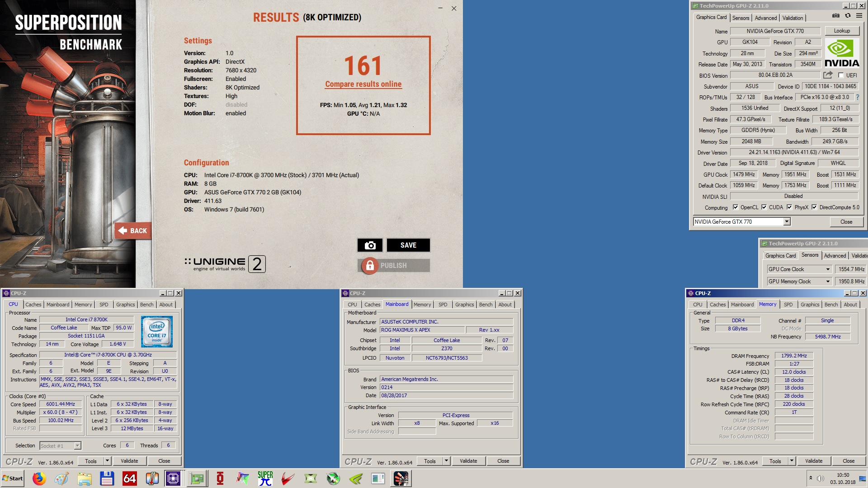Viewport: 868px width, 488px height.
Task: Expand Tools arrow in left CPU-Z window
Action: [107, 461]
